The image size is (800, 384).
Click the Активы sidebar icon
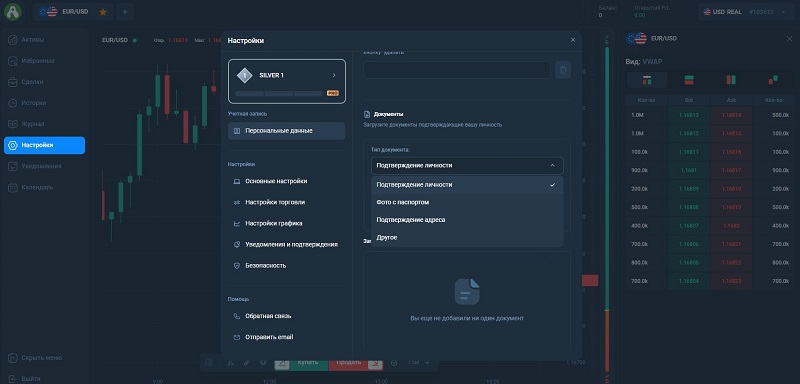click(x=13, y=40)
